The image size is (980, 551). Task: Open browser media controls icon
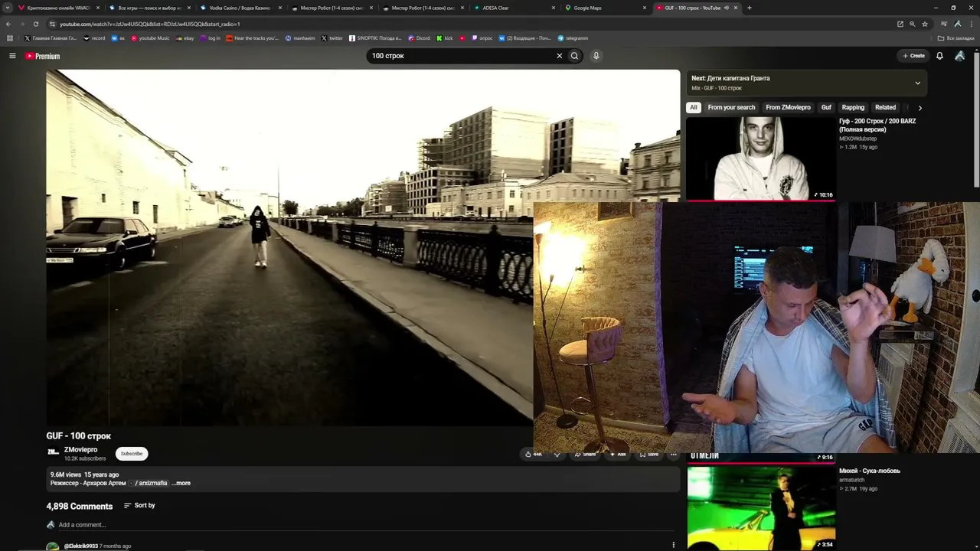(944, 24)
